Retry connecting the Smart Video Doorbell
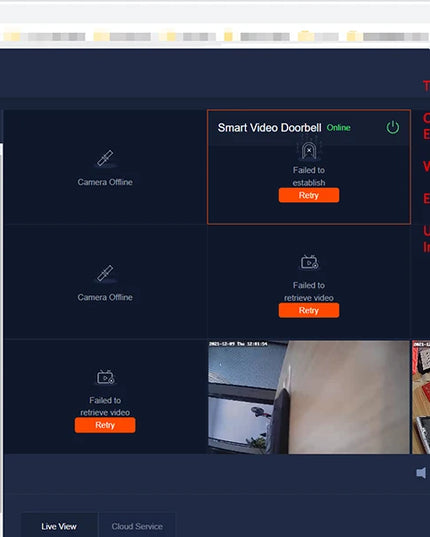430x537 pixels. 309,195
